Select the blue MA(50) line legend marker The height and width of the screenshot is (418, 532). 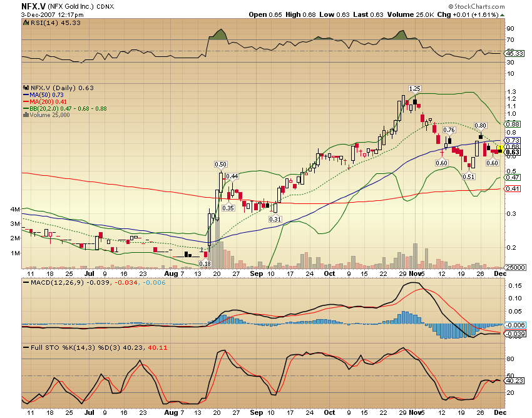tap(26, 94)
